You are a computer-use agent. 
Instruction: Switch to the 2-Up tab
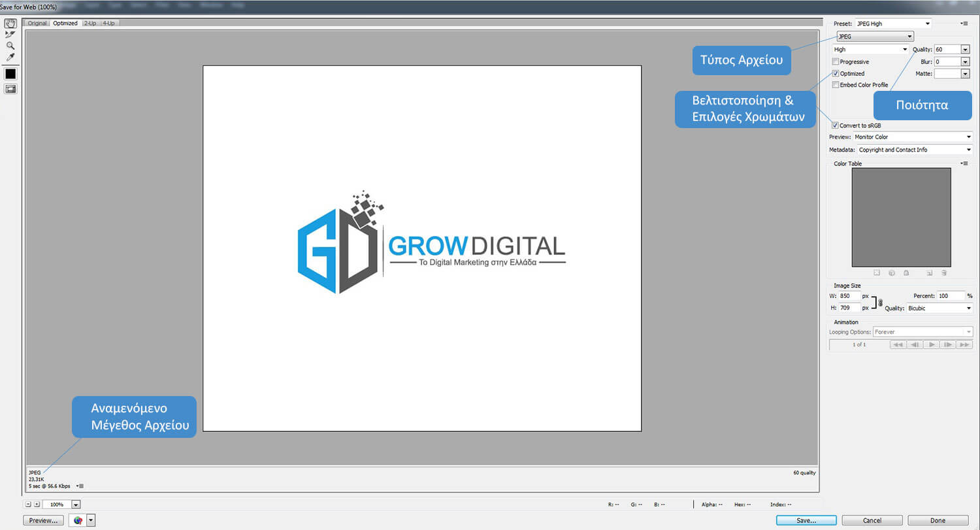coord(90,24)
